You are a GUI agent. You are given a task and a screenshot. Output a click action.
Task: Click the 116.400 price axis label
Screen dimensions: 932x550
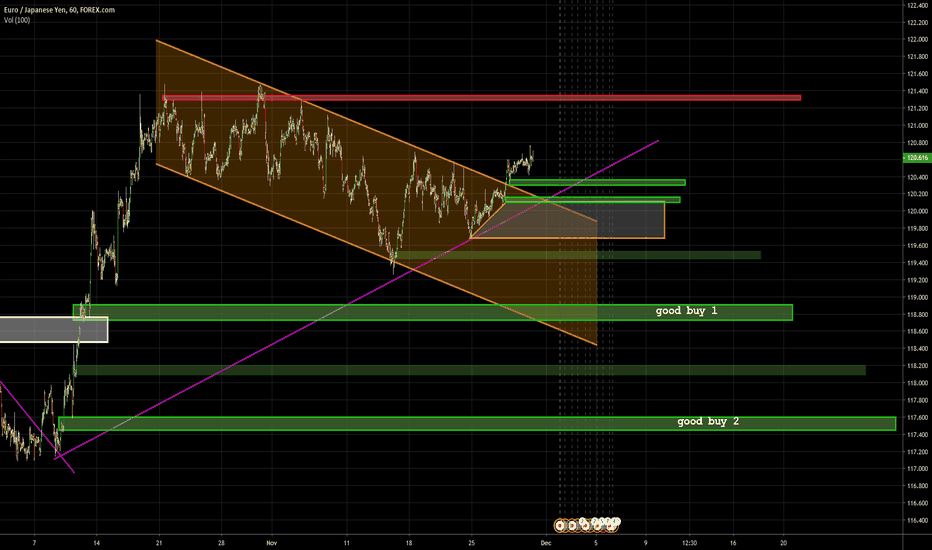(x=916, y=521)
